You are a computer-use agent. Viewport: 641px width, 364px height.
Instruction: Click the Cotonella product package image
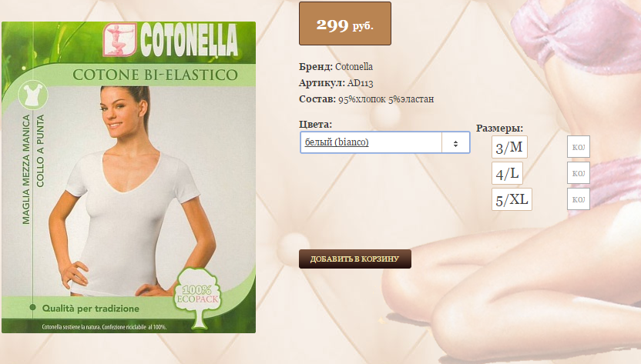point(129,177)
